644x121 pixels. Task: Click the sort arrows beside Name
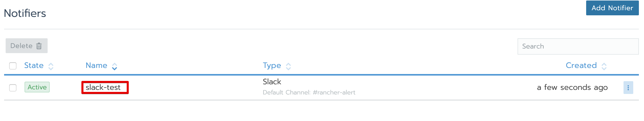coord(115,66)
